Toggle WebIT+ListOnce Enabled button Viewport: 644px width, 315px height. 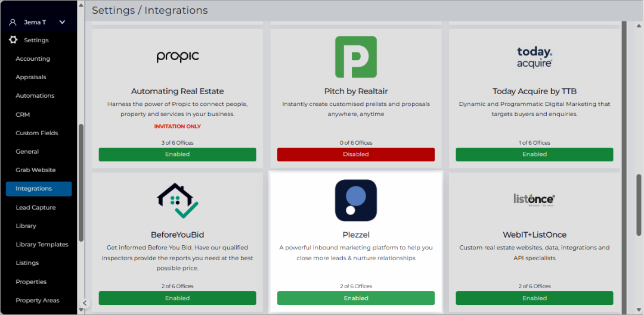[534, 298]
